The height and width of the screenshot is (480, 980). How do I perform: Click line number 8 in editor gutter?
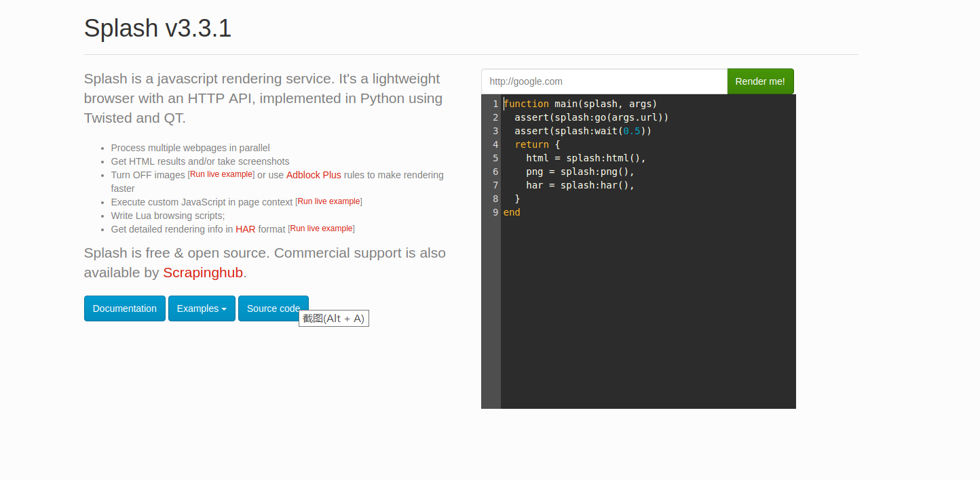[x=495, y=199]
